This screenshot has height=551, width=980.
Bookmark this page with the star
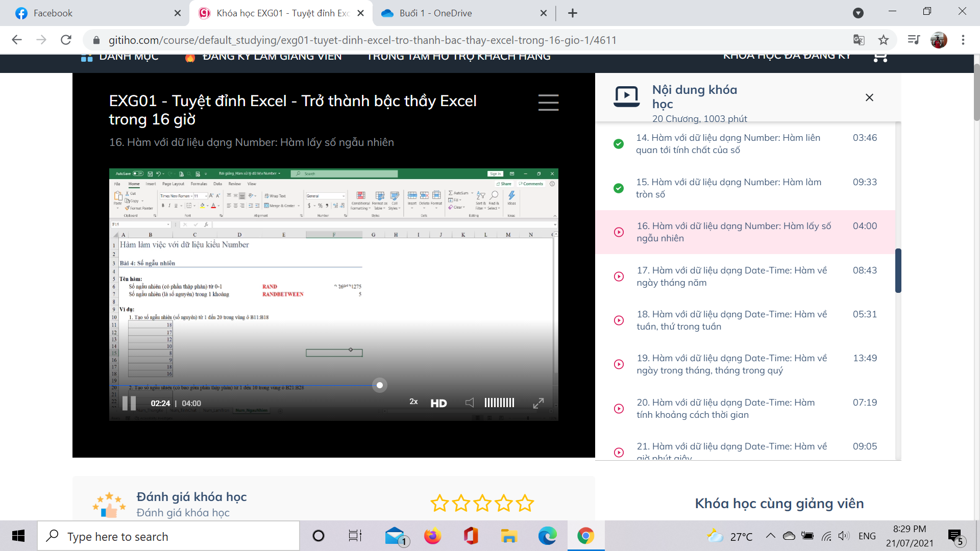[884, 40]
